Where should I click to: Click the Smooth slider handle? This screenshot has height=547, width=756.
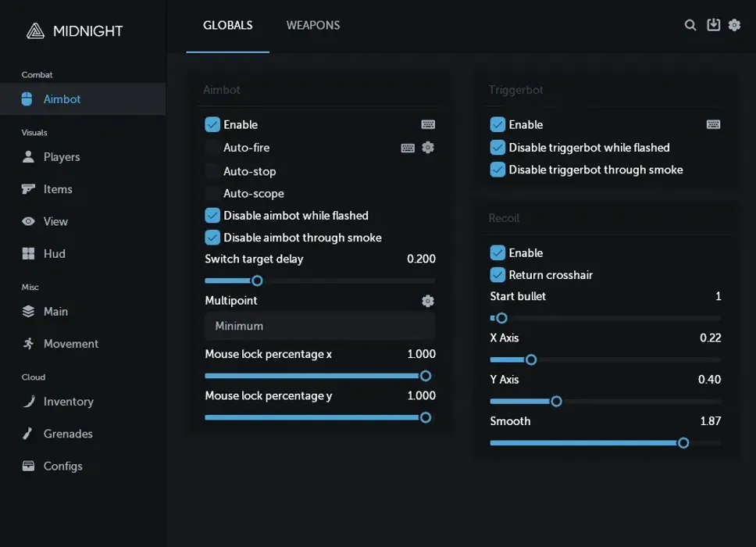point(683,442)
